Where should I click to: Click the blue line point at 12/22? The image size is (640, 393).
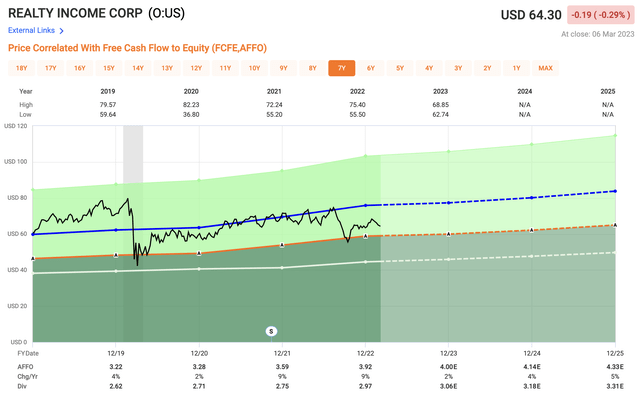365,205
